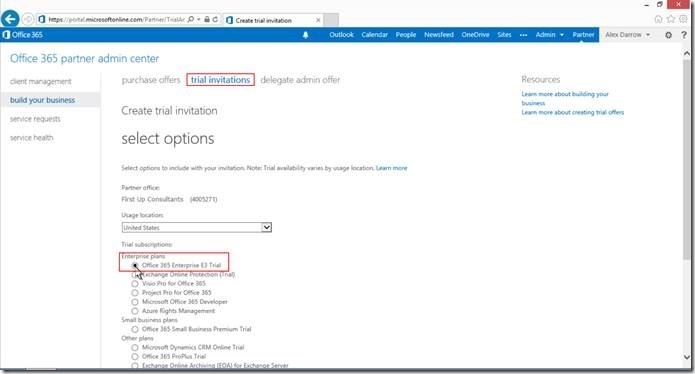Open Sites from the navigation bar
The width and height of the screenshot is (695, 374).
[504, 35]
